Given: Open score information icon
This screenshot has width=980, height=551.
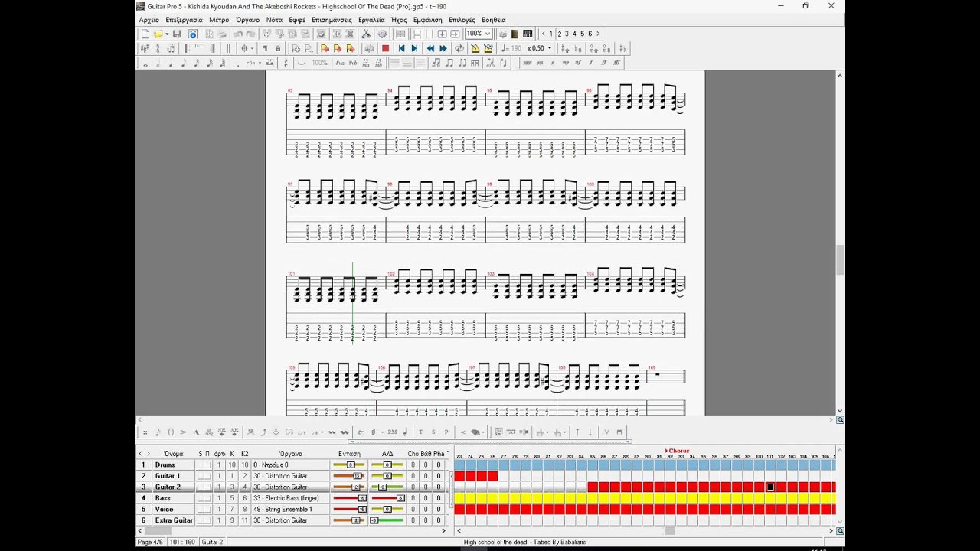Looking at the screenshot, I should (193, 34).
